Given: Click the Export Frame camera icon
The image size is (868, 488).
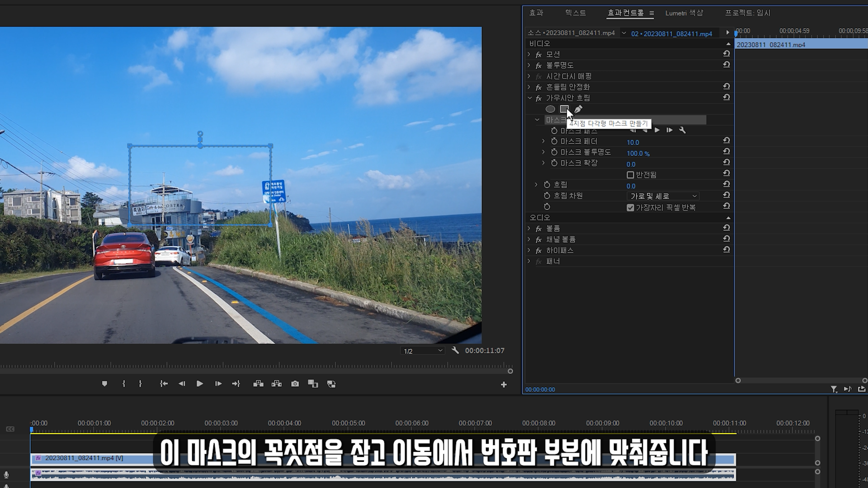Looking at the screenshot, I should pyautogui.click(x=295, y=384).
